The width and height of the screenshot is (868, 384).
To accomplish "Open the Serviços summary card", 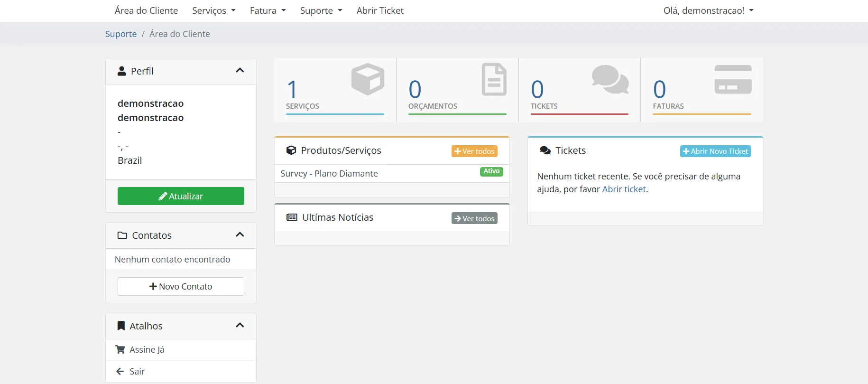I will [335, 90].
